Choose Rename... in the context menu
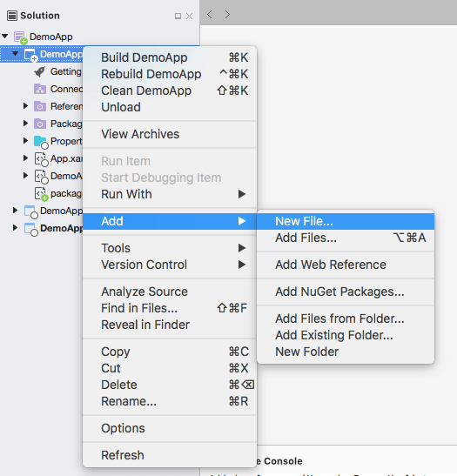The image size is (457, 476). [170, 401]
